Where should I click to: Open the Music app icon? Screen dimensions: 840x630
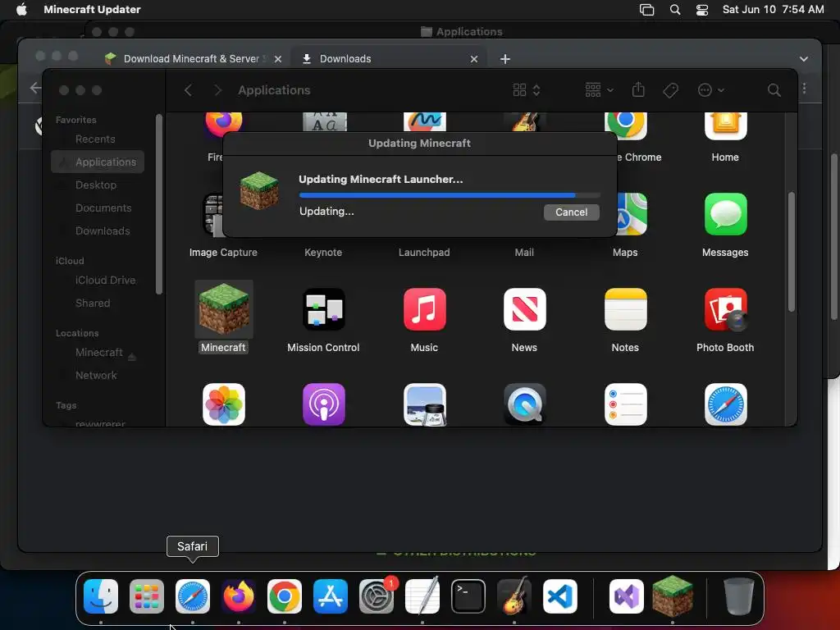click(x=424, y=309)
